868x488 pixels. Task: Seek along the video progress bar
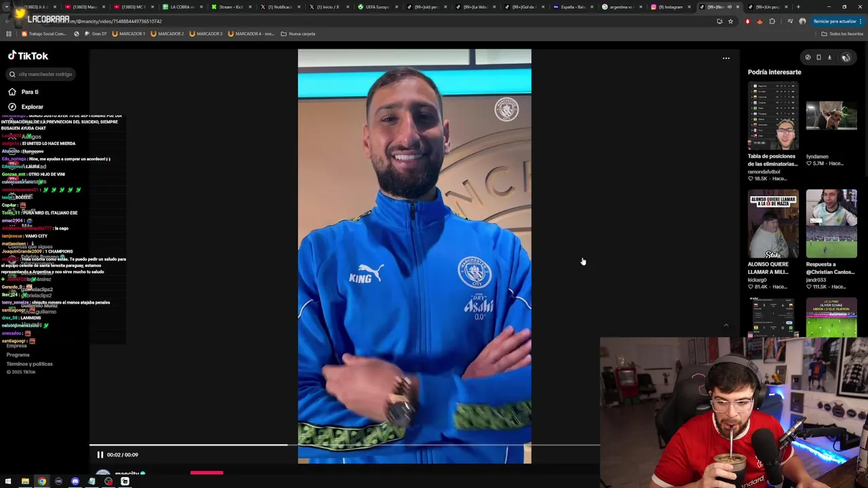pyautogui.click(x=344, y=445)
